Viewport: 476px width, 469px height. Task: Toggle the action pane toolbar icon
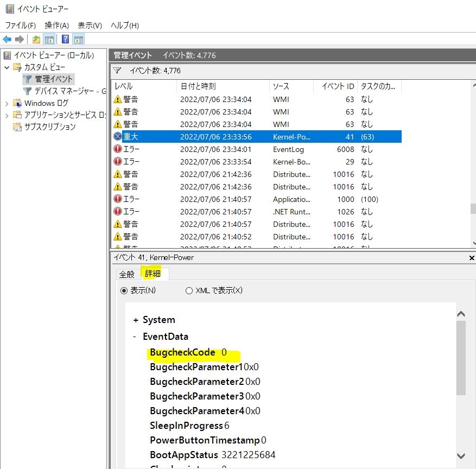[79, 40]
